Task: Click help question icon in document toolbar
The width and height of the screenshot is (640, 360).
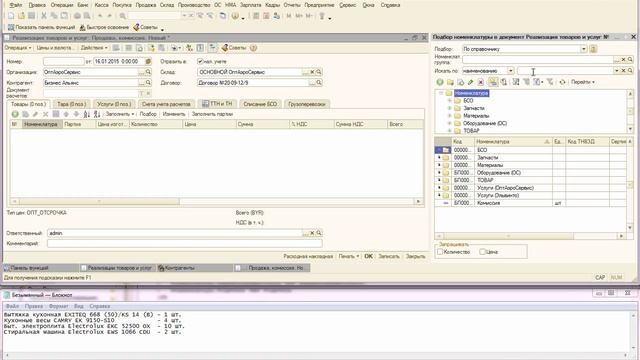Action: pyautogui.click(x=253, y=48)
